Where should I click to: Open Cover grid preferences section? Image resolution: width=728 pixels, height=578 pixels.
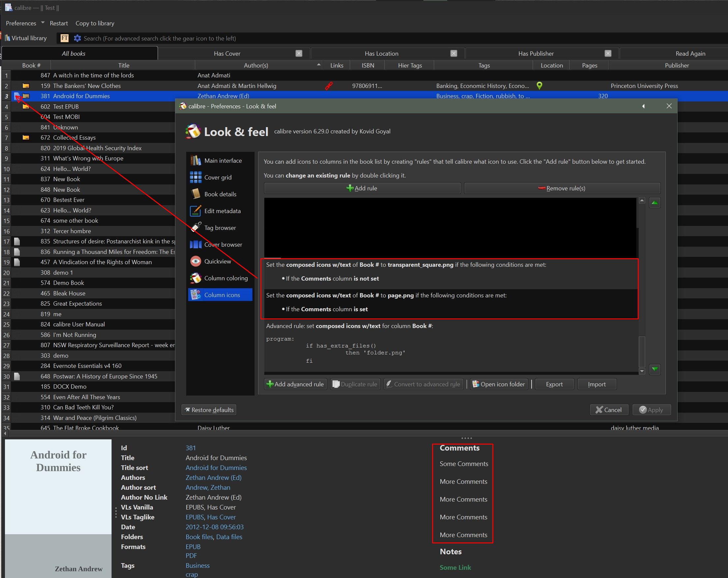(x=220, y=178)
